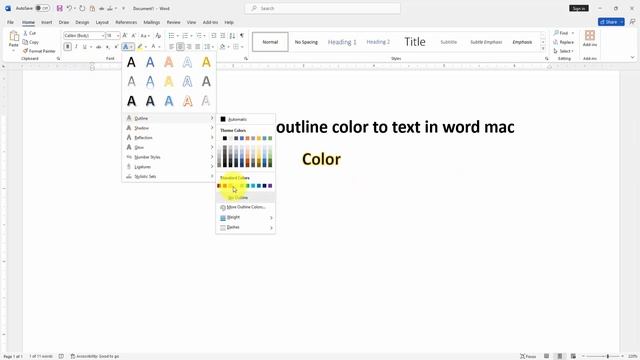Open the Select dropdown in Editing
The width and height of the screenshot is (640, 360).
point(564,51)
